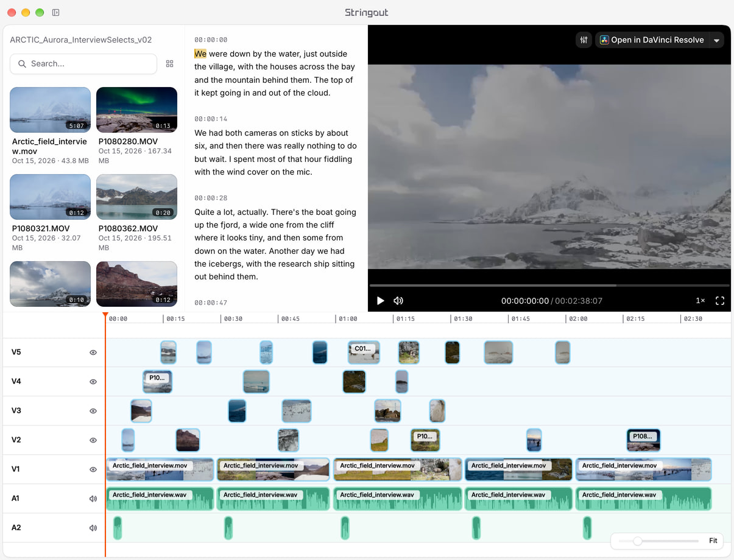Toggle visibility of track V2

(93, 440)
